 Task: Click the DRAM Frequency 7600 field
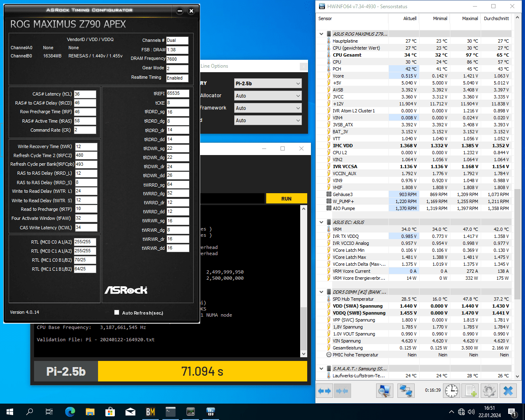[x=177, y=59]
